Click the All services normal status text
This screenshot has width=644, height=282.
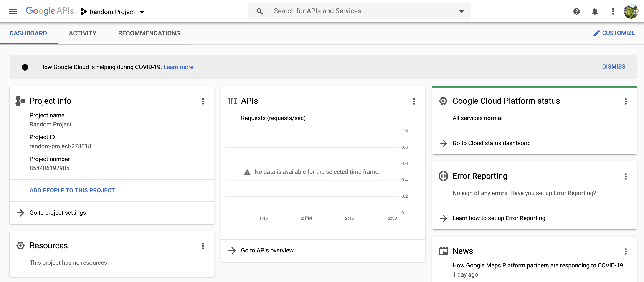pyautogui.click(x=477, y=118)
